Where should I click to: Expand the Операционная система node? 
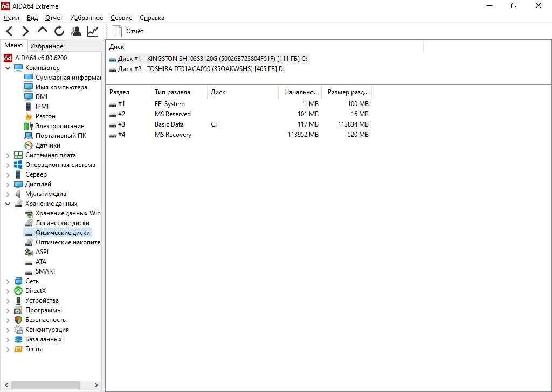pyautogui.click(x=8, y=165)
